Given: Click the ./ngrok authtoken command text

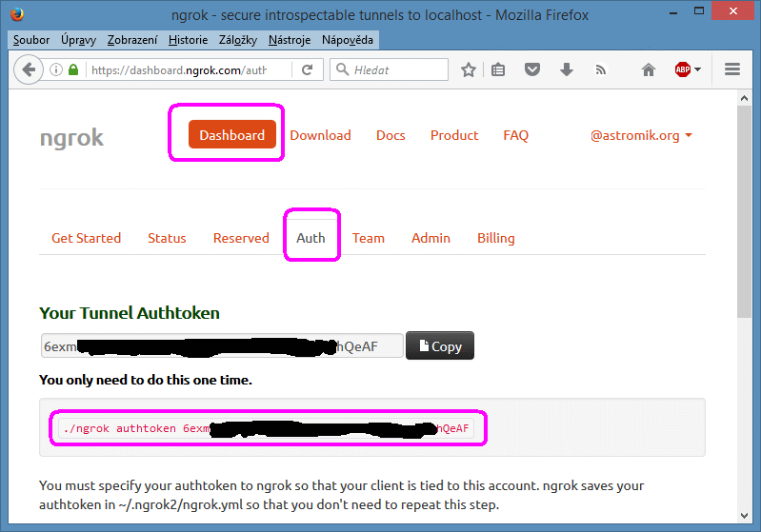Looking at the screenshot, I should click(x=266, y=428).
